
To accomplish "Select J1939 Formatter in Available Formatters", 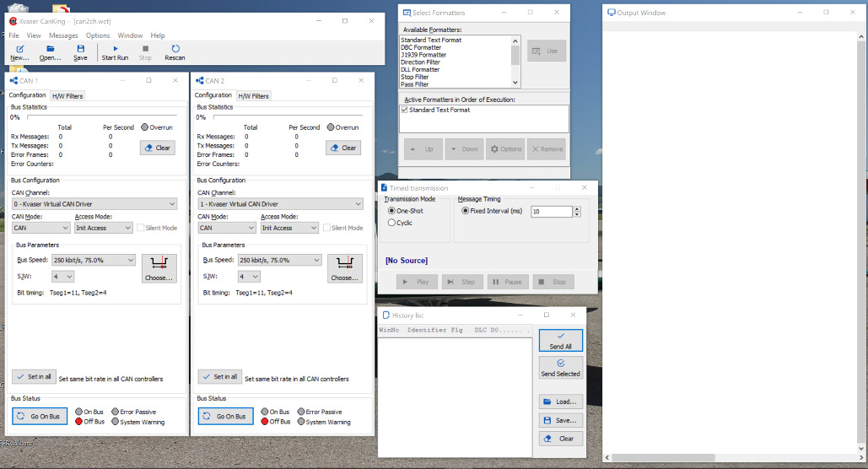I will click(423, 55).
